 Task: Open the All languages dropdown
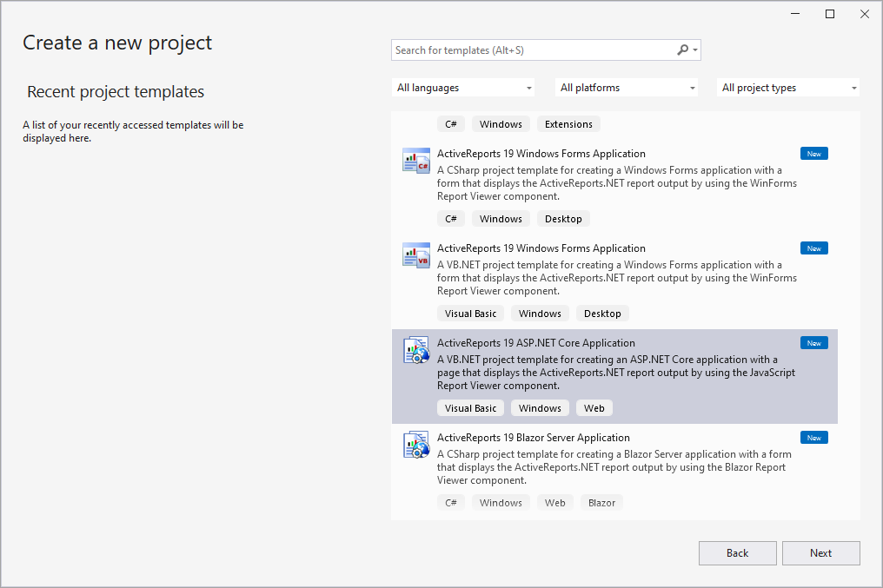click(x=463, y=87)
